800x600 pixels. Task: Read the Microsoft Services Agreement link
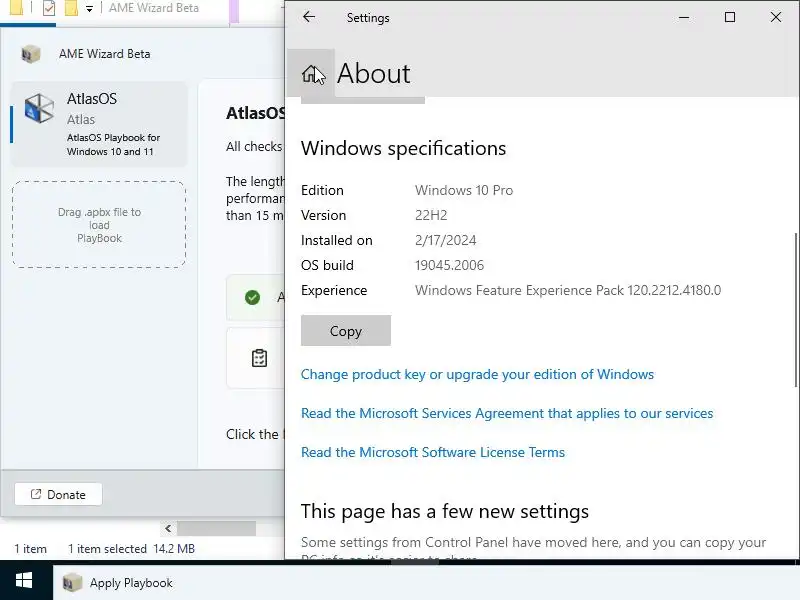[x=507, y=413]
